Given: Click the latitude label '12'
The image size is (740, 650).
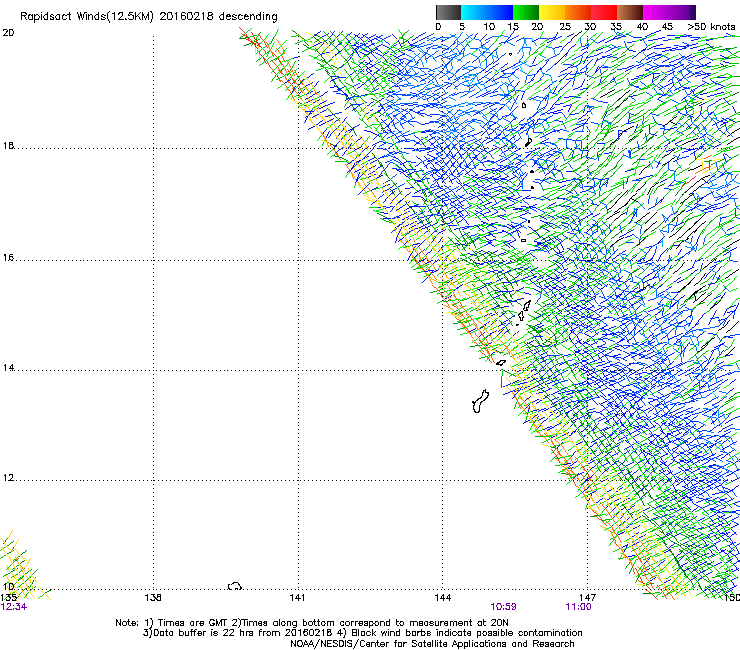Looking at the screenshot, I should tap(8, 478).
